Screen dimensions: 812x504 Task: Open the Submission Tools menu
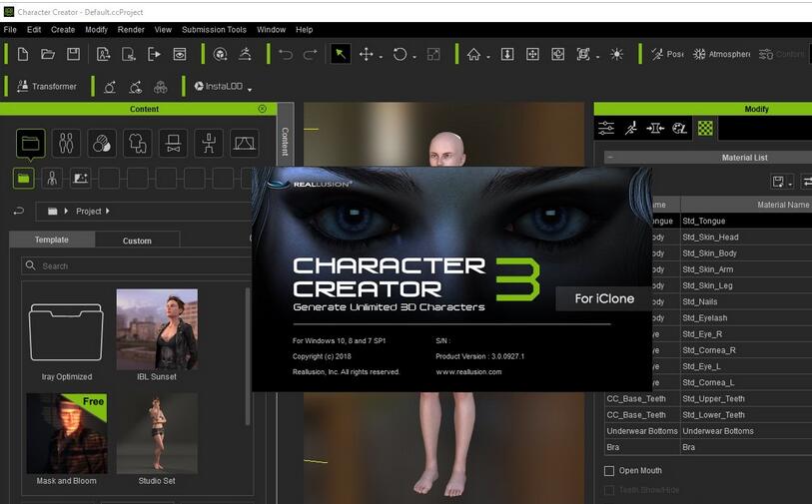[214, 30]
